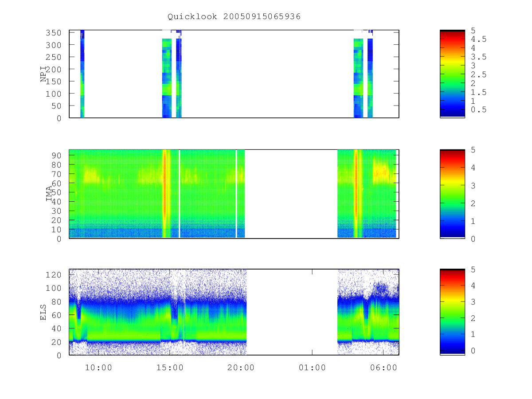This screenshot has width=532, height=399.
Task: Click the 1.5 label on NPI colorbar
Action: point(478,92)
